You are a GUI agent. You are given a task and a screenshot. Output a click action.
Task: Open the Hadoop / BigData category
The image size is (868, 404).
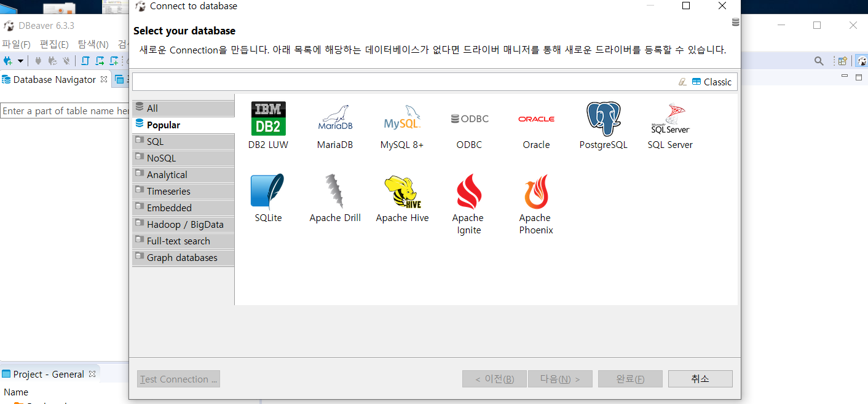pyautogui.click(x=183, y=224)
